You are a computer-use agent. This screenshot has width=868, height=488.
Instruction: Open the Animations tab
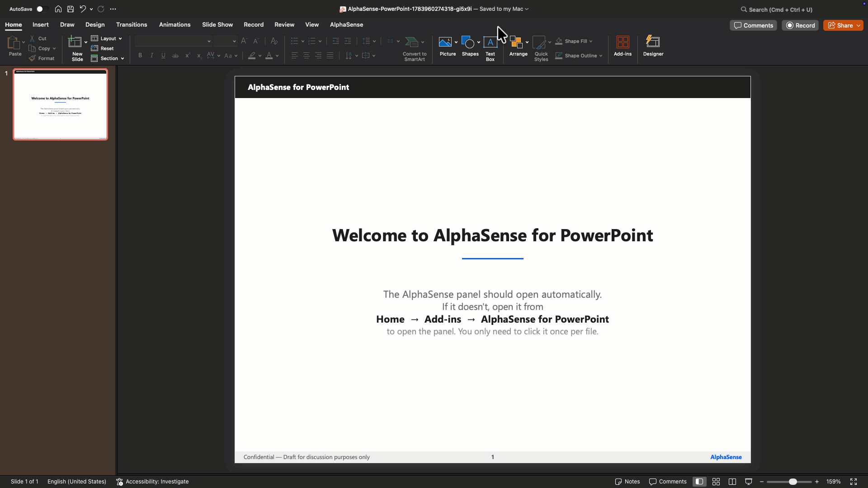coord(175,25)
